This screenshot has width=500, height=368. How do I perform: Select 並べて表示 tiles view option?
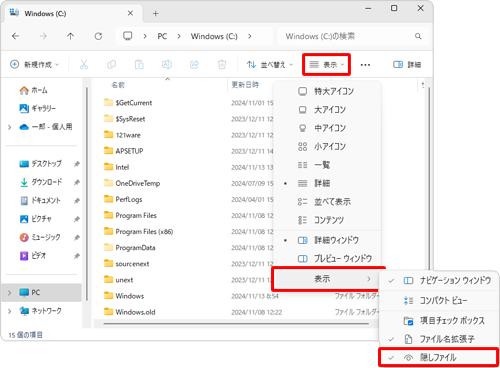(327, 201)
